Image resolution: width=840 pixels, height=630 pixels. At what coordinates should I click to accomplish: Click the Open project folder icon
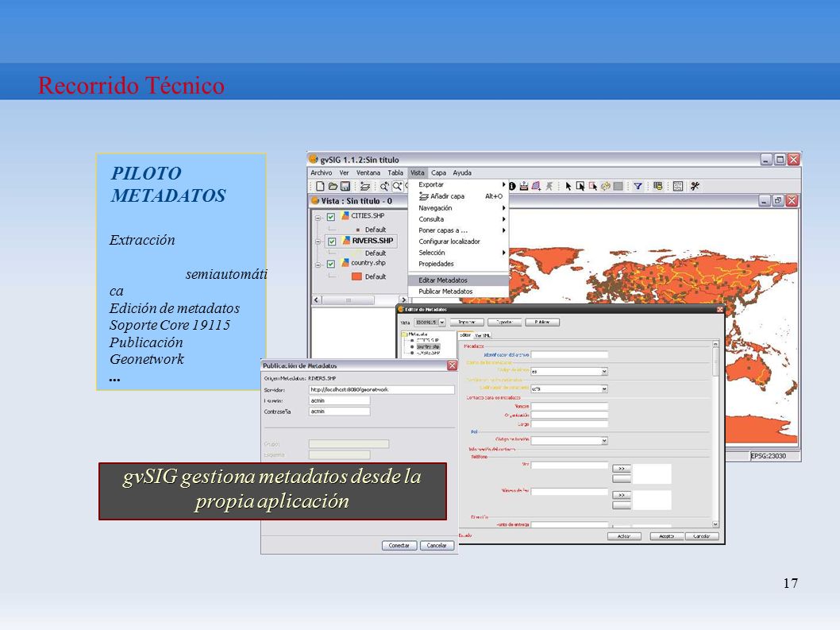[333, 186]
